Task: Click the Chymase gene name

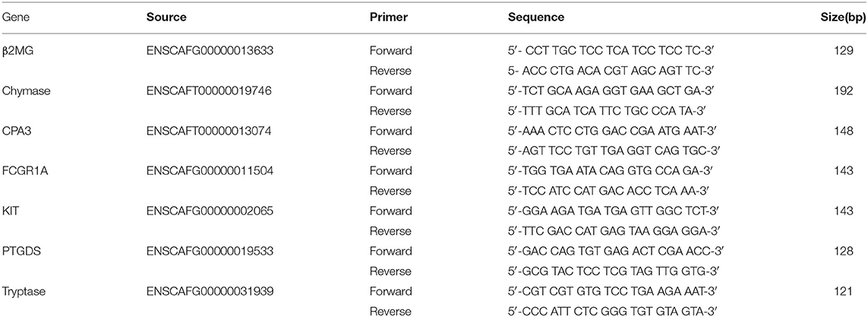Action: pos(23,91)
